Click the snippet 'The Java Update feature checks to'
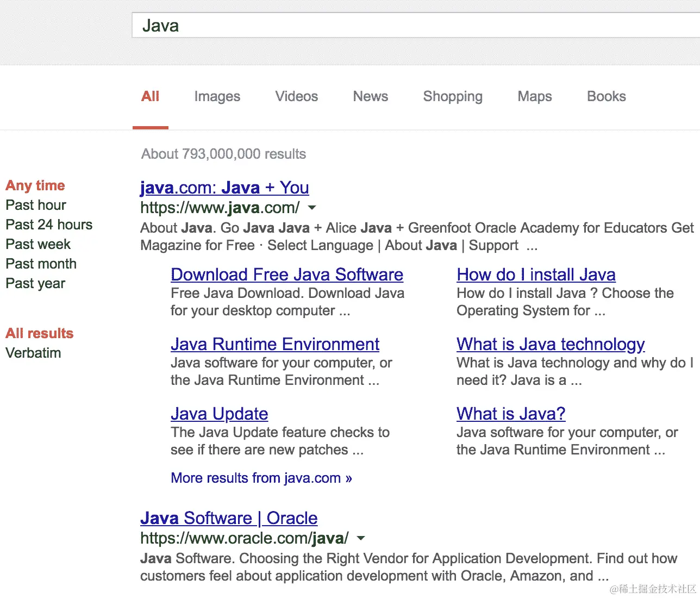Screen dimensions: 700x598 point(280,432)
